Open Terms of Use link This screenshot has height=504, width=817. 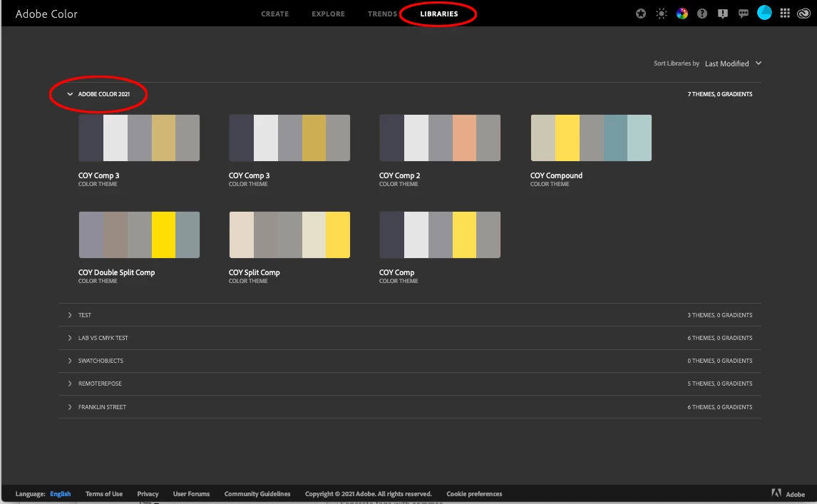(103, 493)
